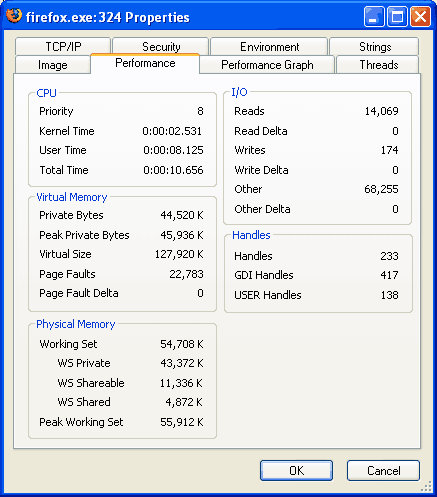Confirm with the OK button
This screenshot has height=497, width=437.
pyautogui.click(x=296, y=470)
